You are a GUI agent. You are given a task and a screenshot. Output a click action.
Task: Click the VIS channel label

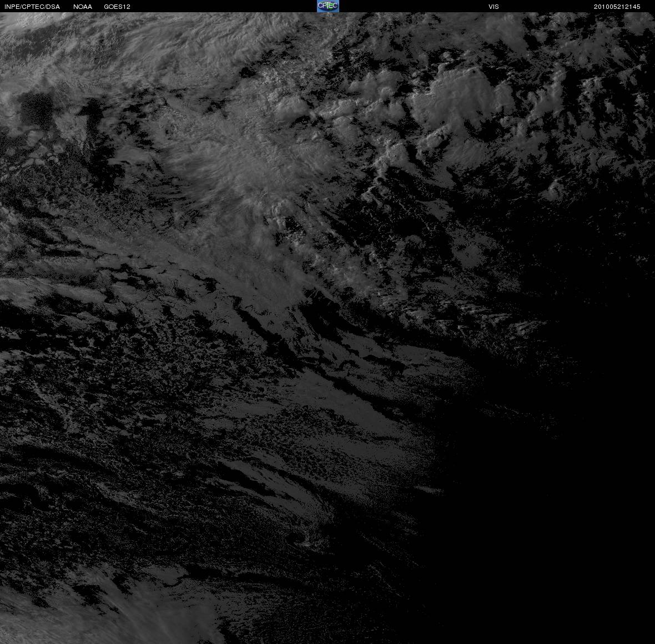click(x=493, y=7)
